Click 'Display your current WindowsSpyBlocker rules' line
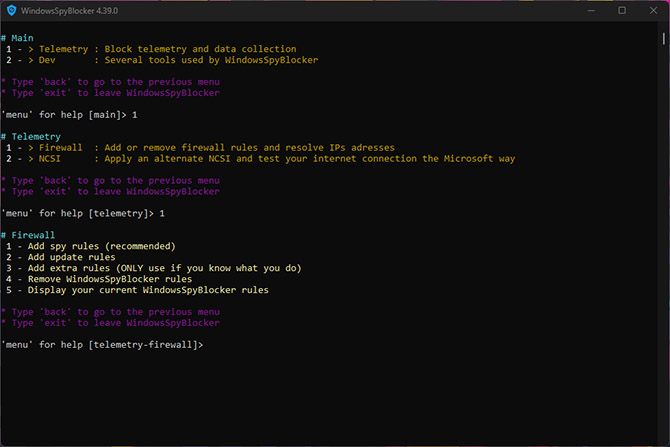This screenshot has width=670, height=447. (x=135, y=290)
